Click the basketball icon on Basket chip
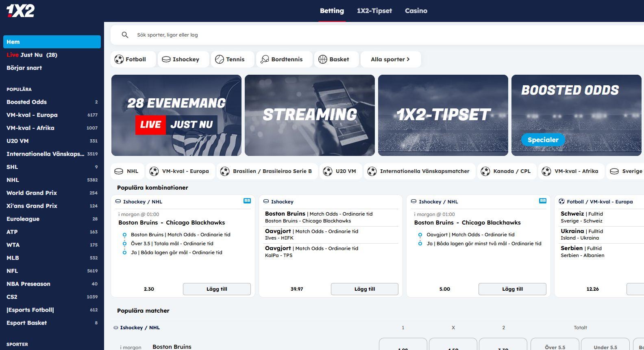 click(x=322, y=59)
